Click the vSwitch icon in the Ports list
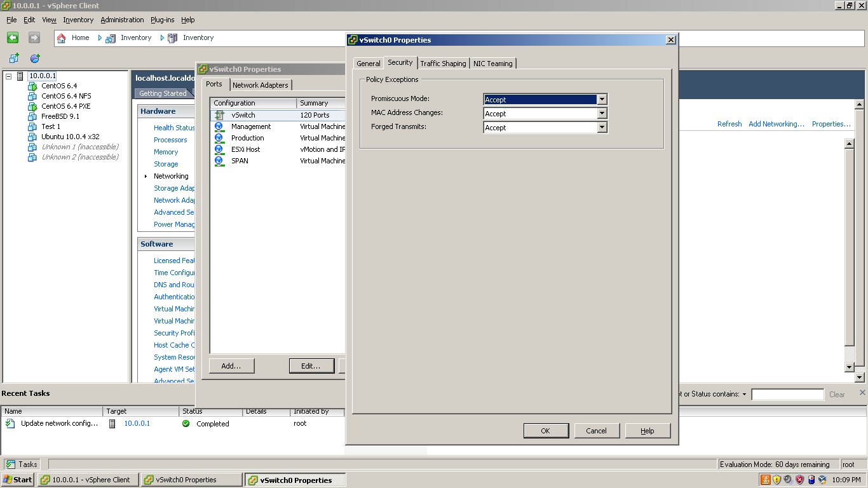The image size is (868, 488). point(220,115)
